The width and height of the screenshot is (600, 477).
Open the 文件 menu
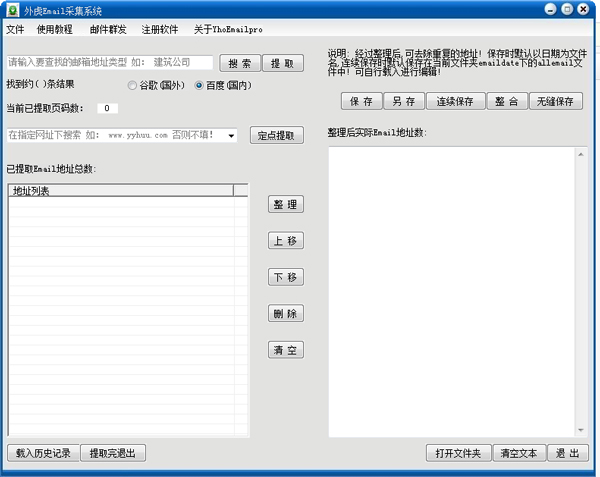15,30
